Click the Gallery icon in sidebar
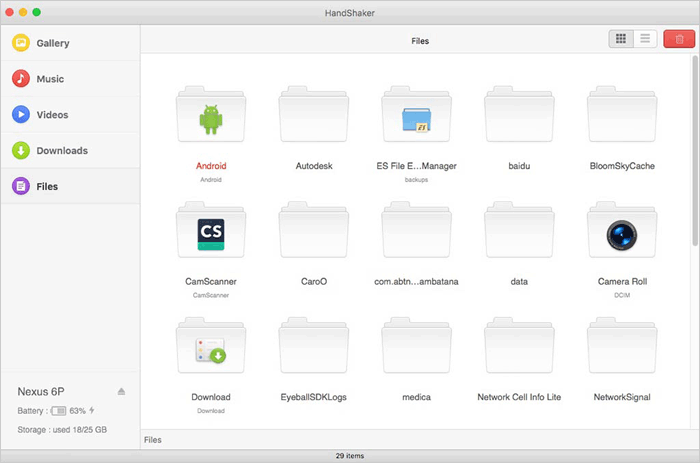 20,43
